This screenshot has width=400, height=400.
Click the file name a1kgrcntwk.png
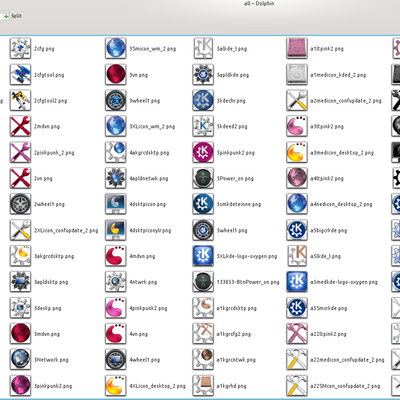[236, 360]
